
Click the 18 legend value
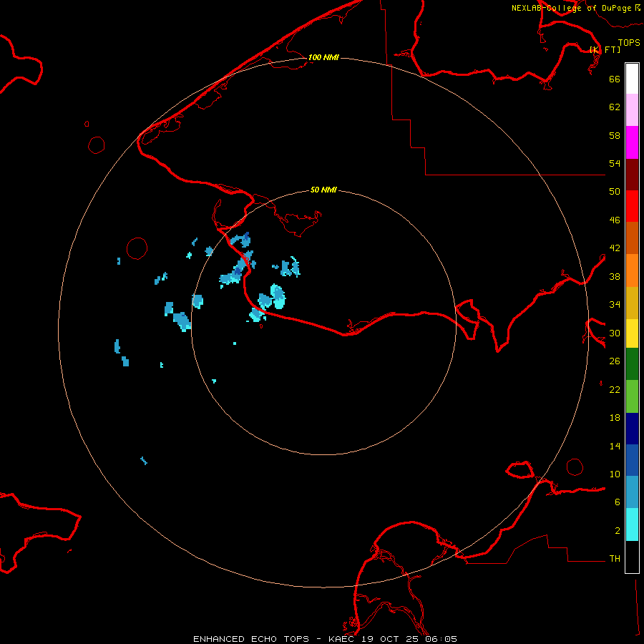[615, 418]
